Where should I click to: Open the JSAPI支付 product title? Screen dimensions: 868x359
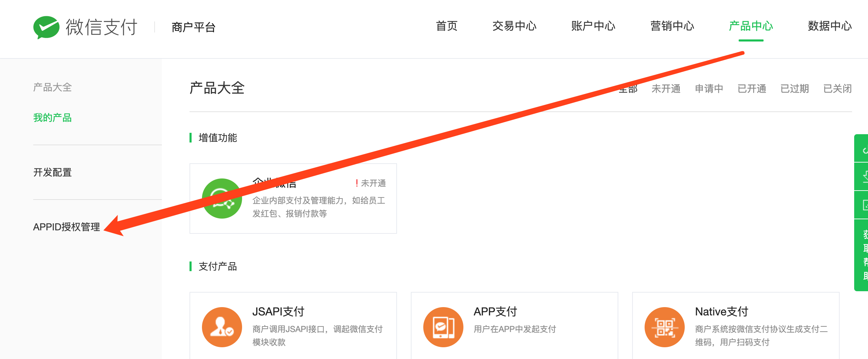(278, 312)
